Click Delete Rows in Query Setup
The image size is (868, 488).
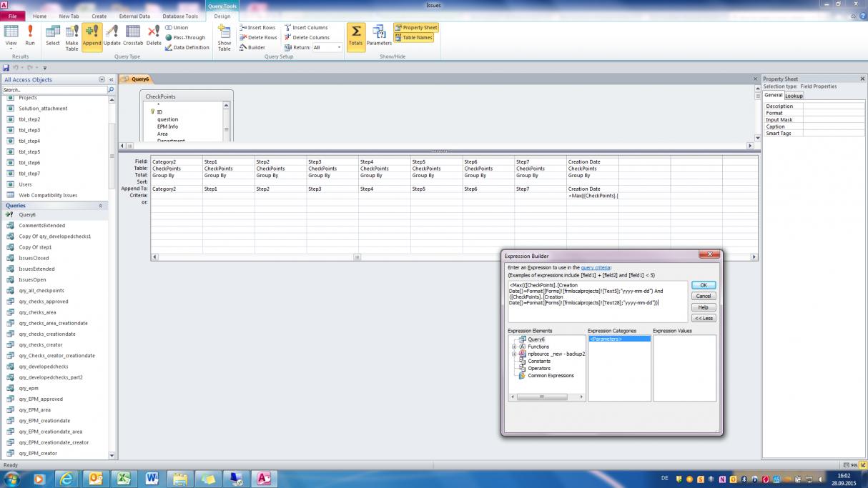click(257, 38)
